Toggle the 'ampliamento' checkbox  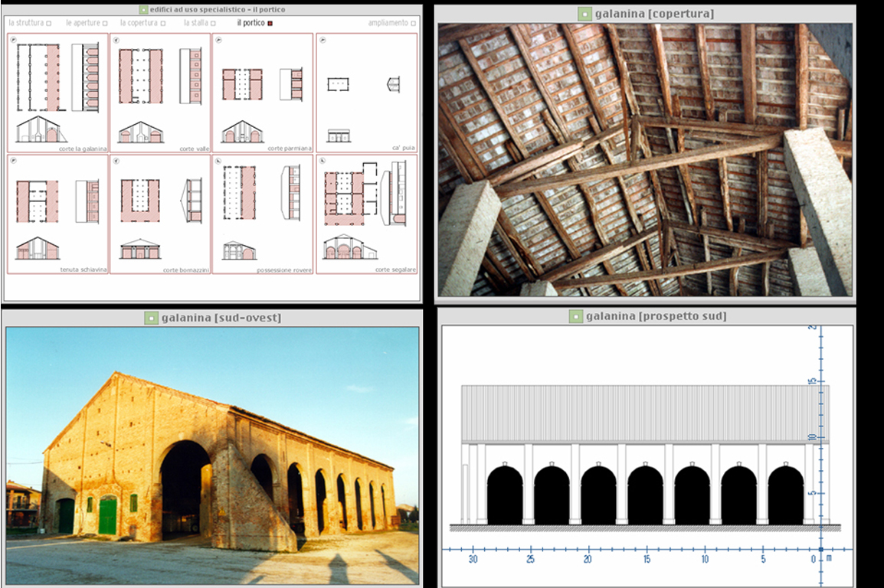pyautogui.click(x=414, y=24)
